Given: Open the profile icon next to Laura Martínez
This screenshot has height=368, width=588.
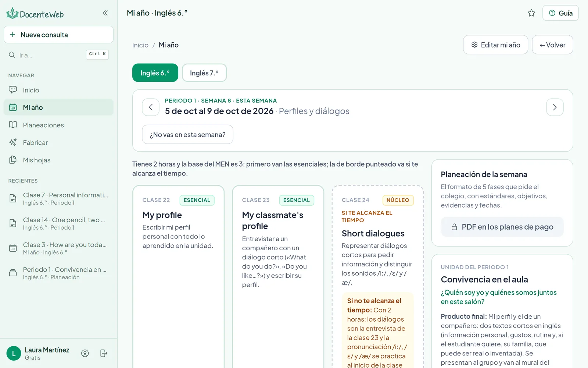Looking at the screenshot, I should tap(85, 353).
